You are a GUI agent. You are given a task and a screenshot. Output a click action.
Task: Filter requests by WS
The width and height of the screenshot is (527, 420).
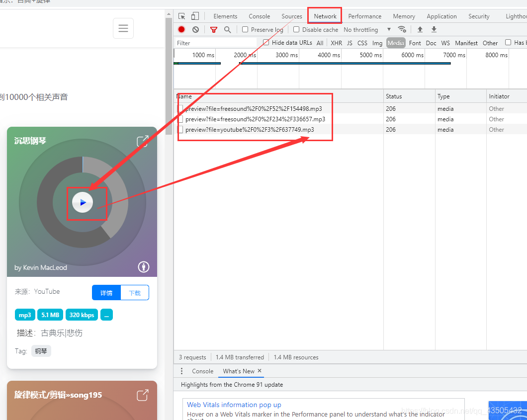point(445,43)
